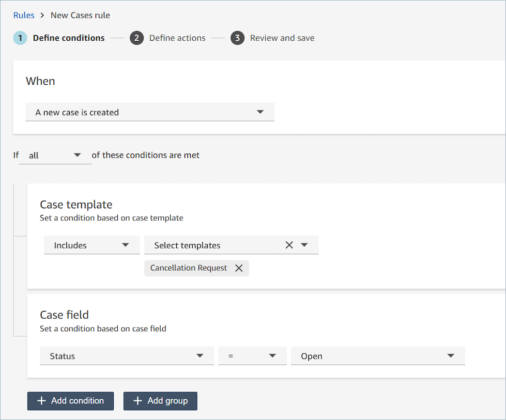Select the Define conditions step label
The width and height of the screenshot is (506, 420).
pyautogui.click(x=69, y=38)
